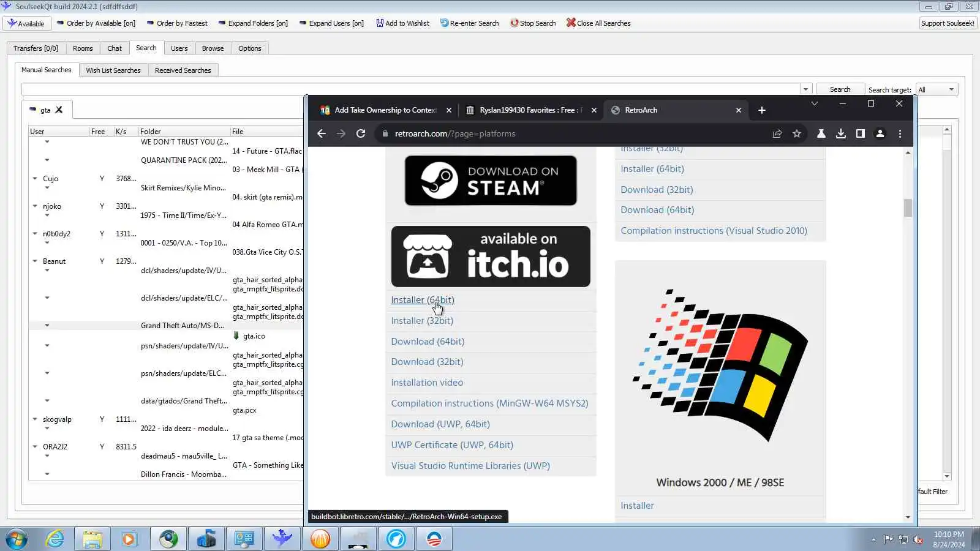Bookmark this page with the star icon

[x=797, y=133]
